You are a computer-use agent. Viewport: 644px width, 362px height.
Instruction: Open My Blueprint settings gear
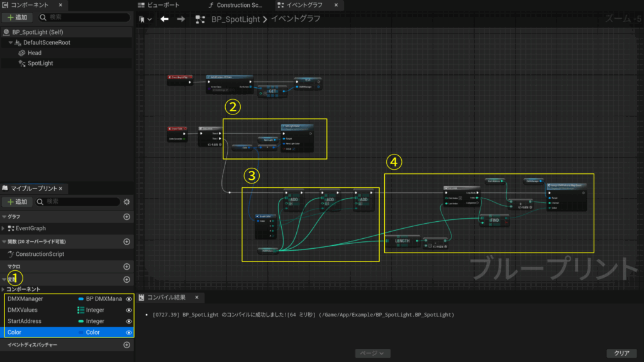[x=127, y=202]
